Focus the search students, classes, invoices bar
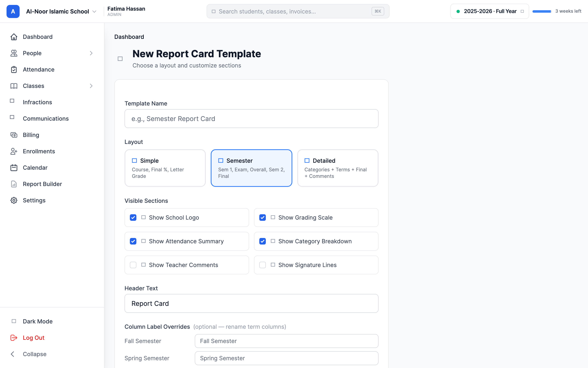 point(298,11)
